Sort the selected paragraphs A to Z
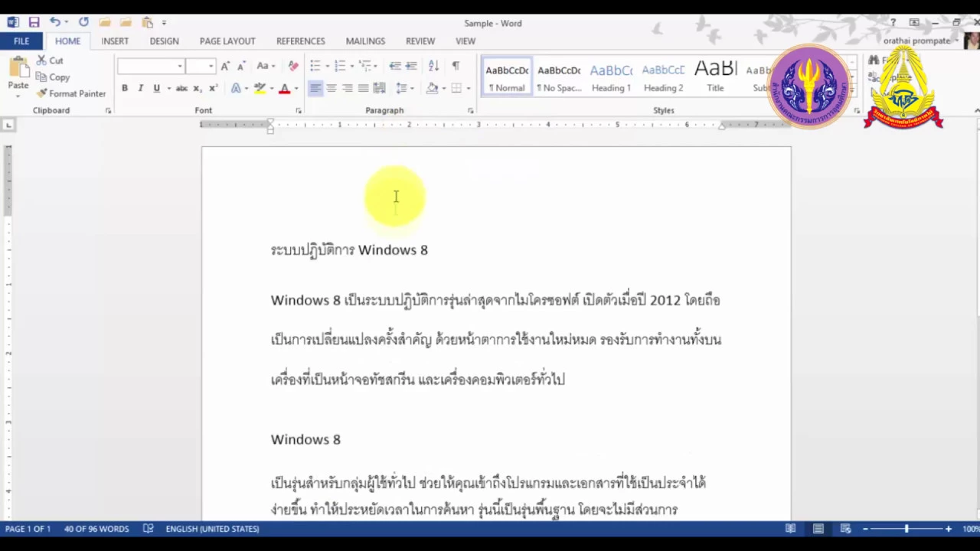The width and height of the screenshot is (980, 551). pyautogui.click(x=433, y=66)
